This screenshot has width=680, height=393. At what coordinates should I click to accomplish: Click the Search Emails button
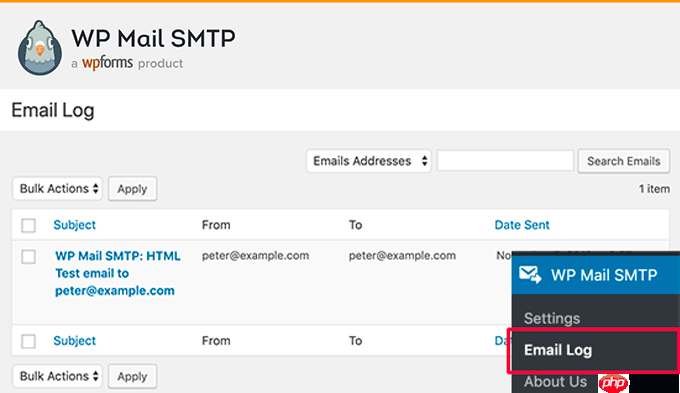[624, 161]
